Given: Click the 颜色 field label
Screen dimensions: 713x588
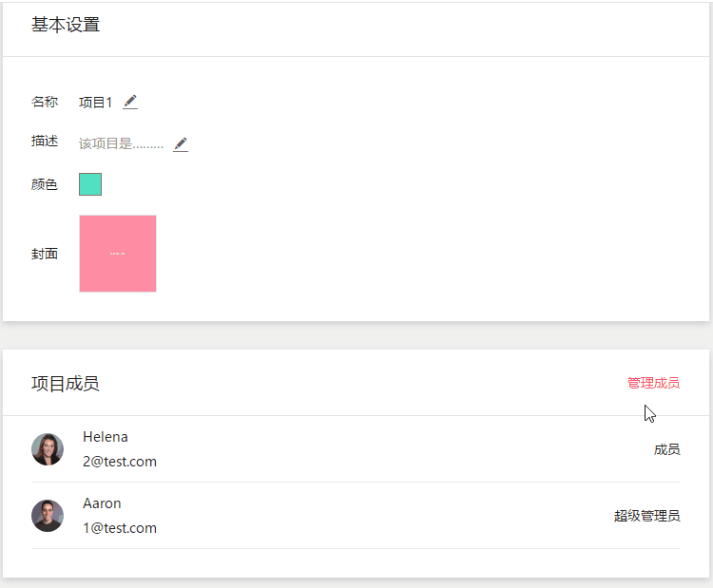Looking at the screenshot, I should click(x=45, y=184).
